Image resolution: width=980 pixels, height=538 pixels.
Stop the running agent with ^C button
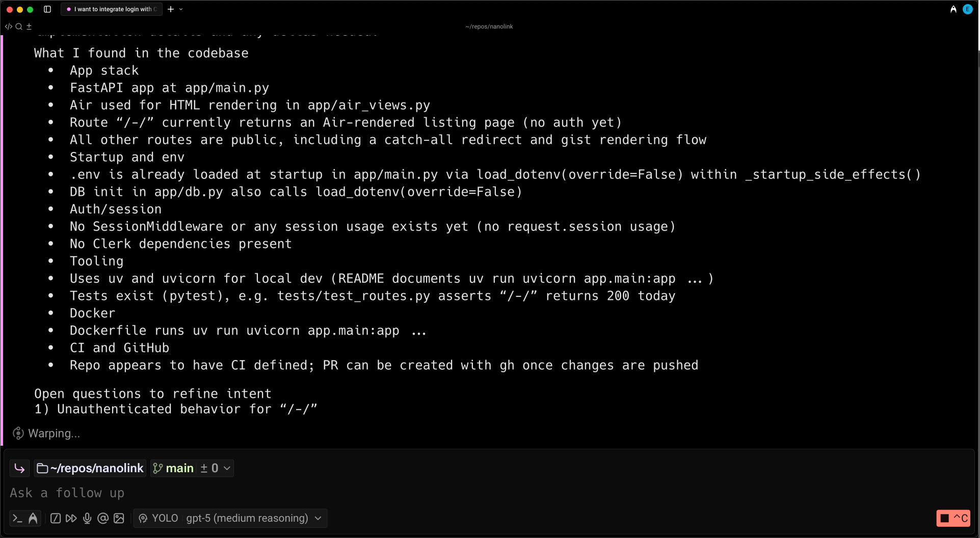click(x=953, y=518)
